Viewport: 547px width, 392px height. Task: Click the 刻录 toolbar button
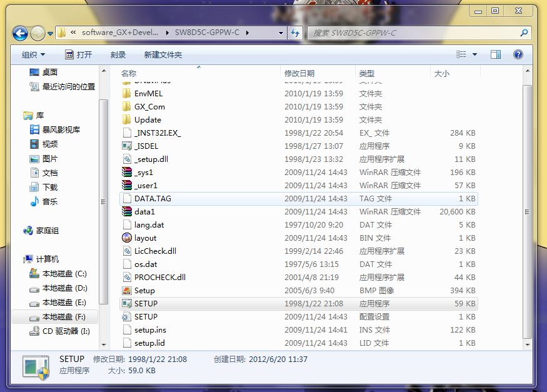118,55
